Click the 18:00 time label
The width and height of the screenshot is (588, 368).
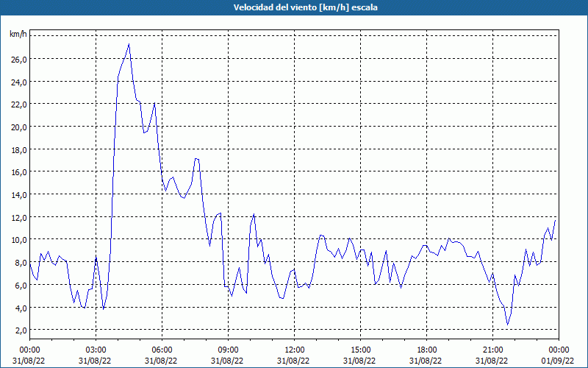pyautogui.click(x=427, y=350)
